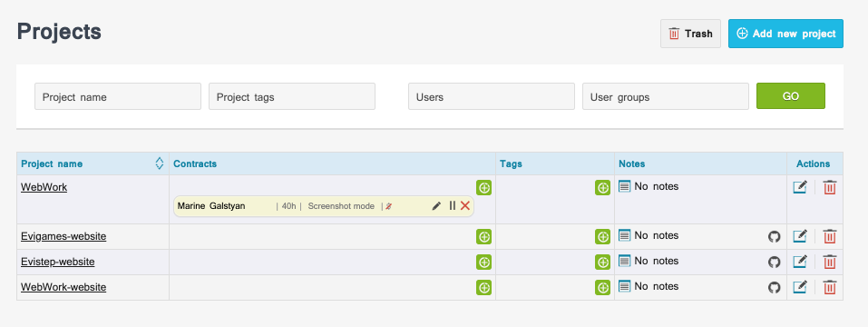
Task: Open notes icon for WebWork-website
Action: [x=624, y=286]
